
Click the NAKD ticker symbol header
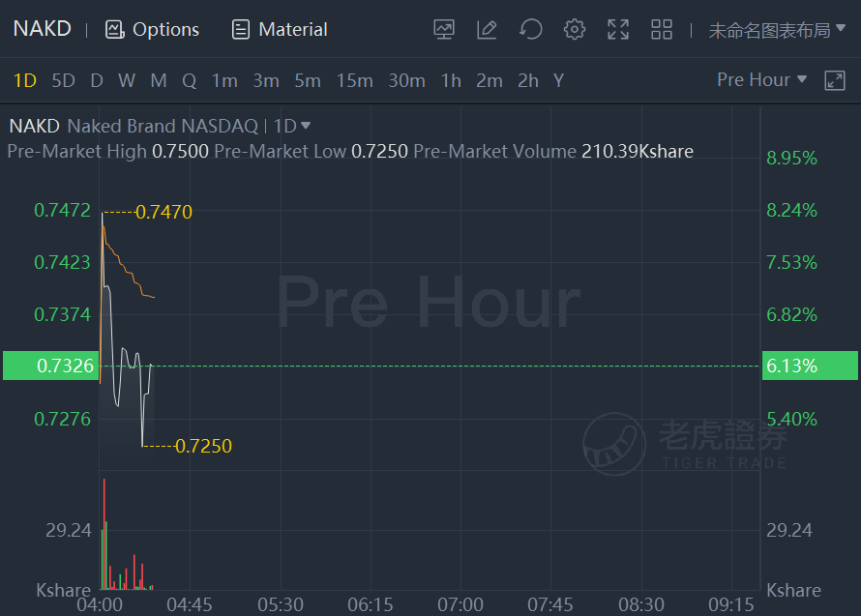[x=43, y=29]
